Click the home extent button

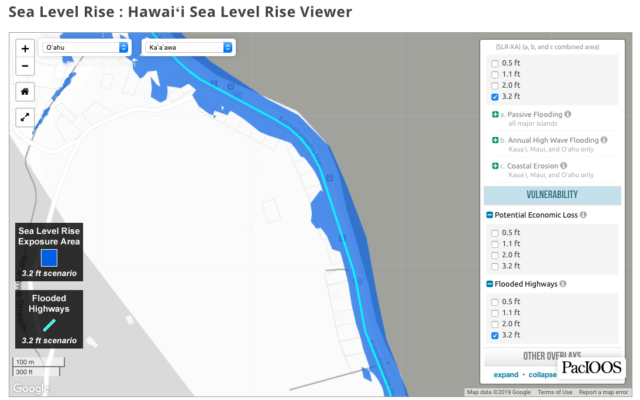[24, 90]
